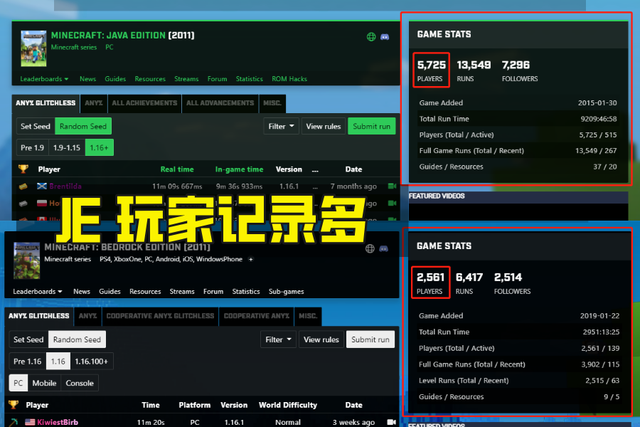The width and height of the screenshot is (640, 427).
Task: Click the trophy rank icon in Bedrock leaderboard header
Action: point(13,405)
